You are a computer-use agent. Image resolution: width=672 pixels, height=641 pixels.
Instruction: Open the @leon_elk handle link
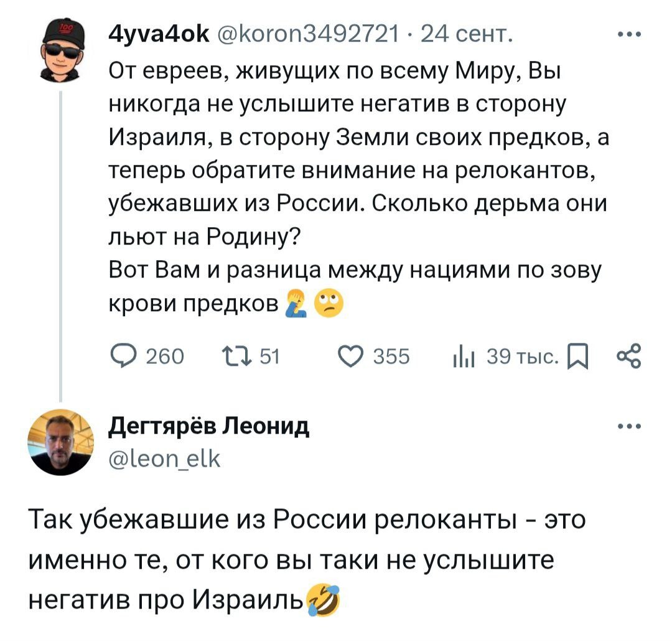pos(164,459)
